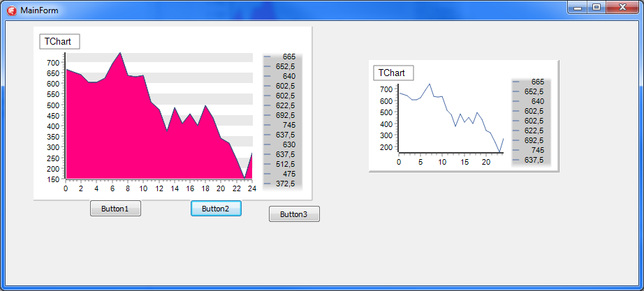Viewport: 644px width, 291px height.
Task: Click the TChart title of the pink area chart
Action: [x=59, y=41]
